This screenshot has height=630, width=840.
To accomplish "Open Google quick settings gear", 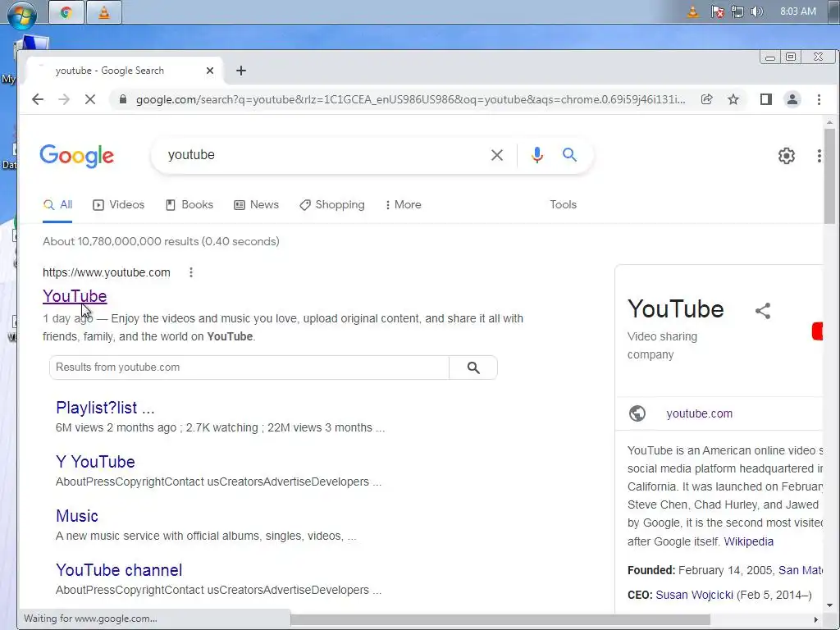I will [787, 156].
